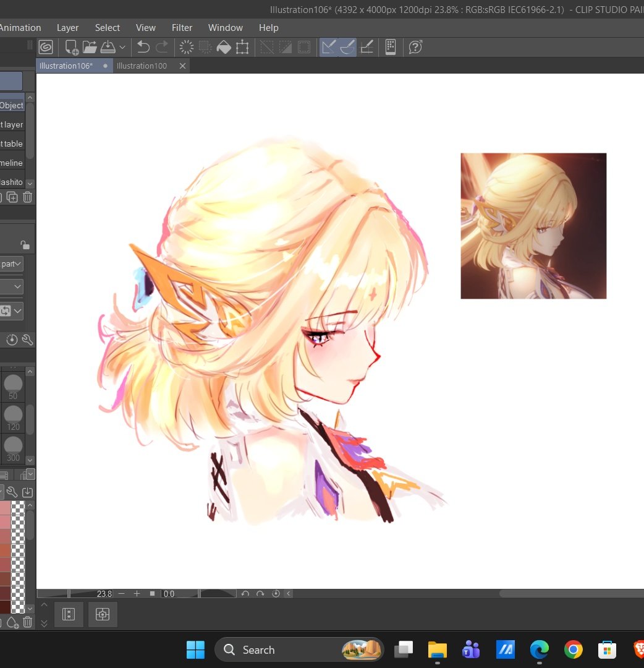Adjust the canvas zoom slider

tap(75, 593)
